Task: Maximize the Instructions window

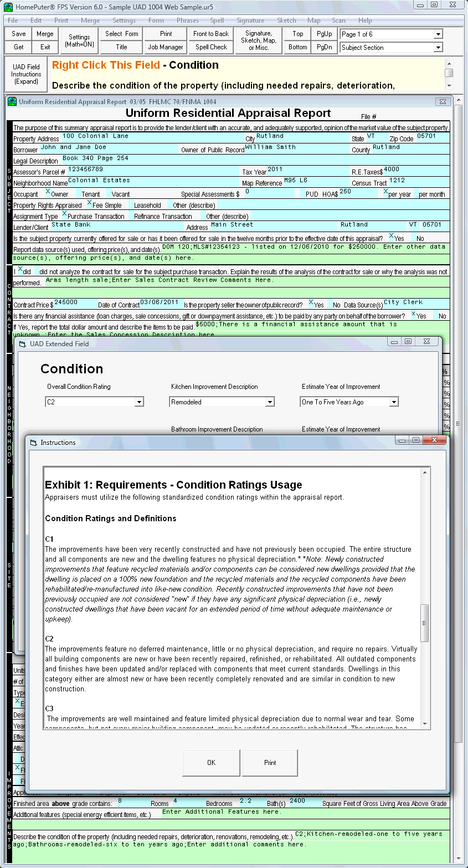Action: pyautogui.click(x=416, y=440)
